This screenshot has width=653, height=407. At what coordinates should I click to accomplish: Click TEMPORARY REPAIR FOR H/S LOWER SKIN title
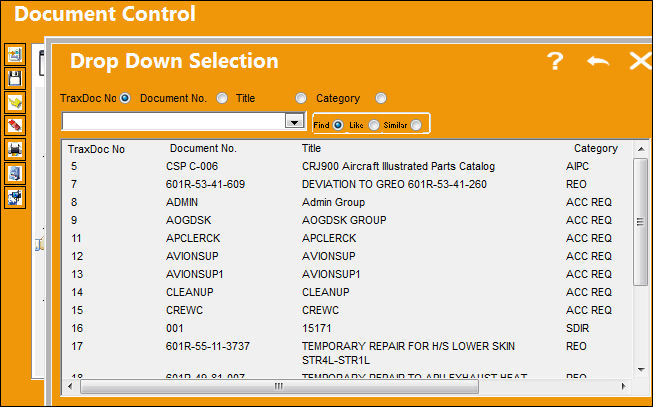click(x=408, y=353)
